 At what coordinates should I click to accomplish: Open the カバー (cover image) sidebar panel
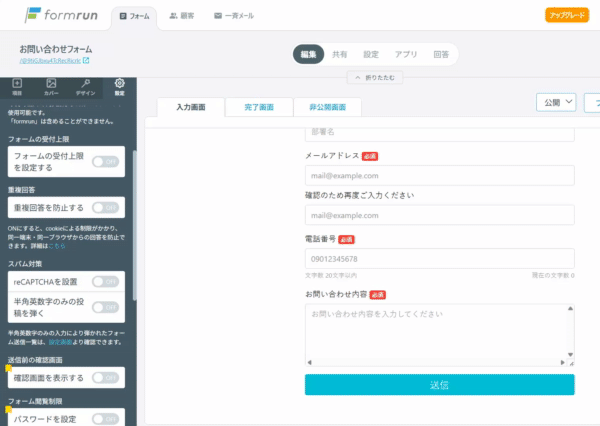(x=51, y=86)
